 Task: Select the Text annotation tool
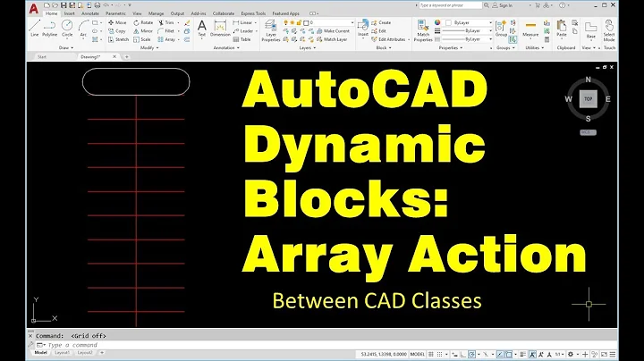coord(201,29)
